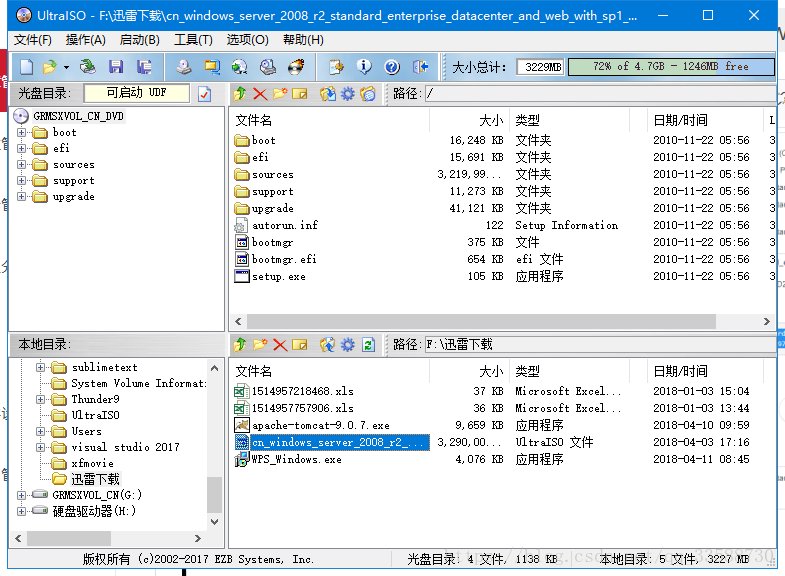Show image info with the 'i' icon
The width and height of the screenshot is (785, 576).
pos(364,67)
